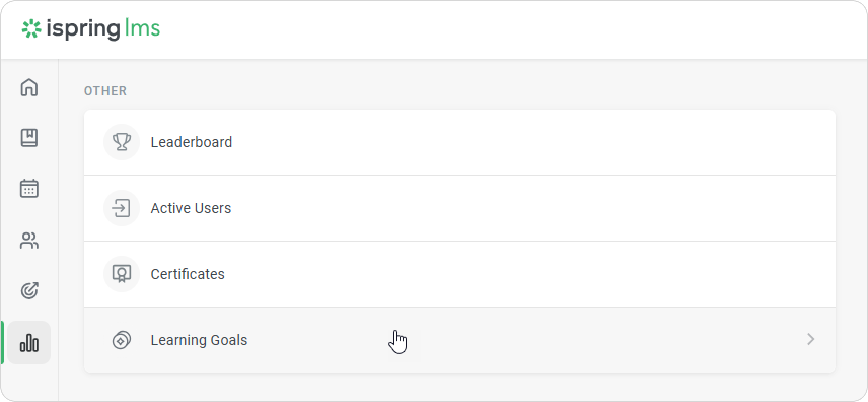Click the "ispring" wordmark in header
The image size is (868, 402).
coord(83,29)
